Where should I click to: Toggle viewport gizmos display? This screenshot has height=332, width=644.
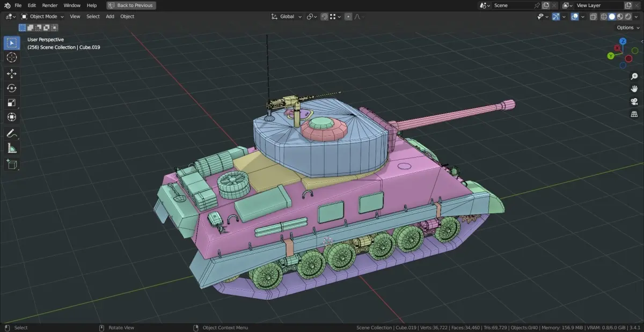(556, 17)
